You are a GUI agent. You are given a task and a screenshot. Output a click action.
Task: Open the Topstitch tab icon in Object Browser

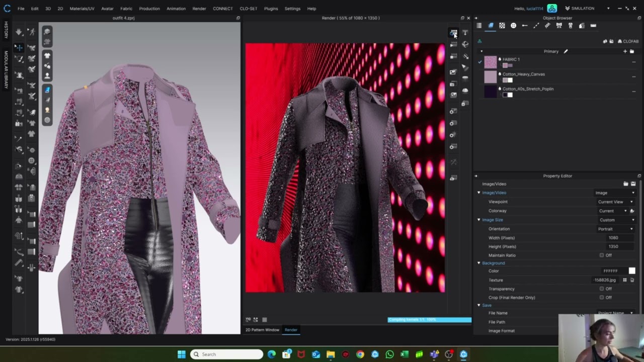[536, 26]
